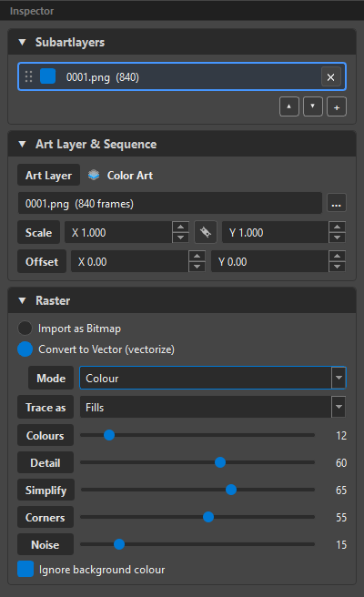
Task: Click the Colours value 12
Action: click(x=341, y=436)
